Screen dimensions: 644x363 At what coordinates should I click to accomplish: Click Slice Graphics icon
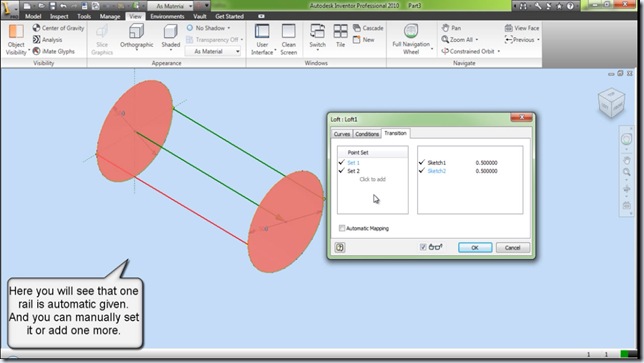[x=102, y=40]
